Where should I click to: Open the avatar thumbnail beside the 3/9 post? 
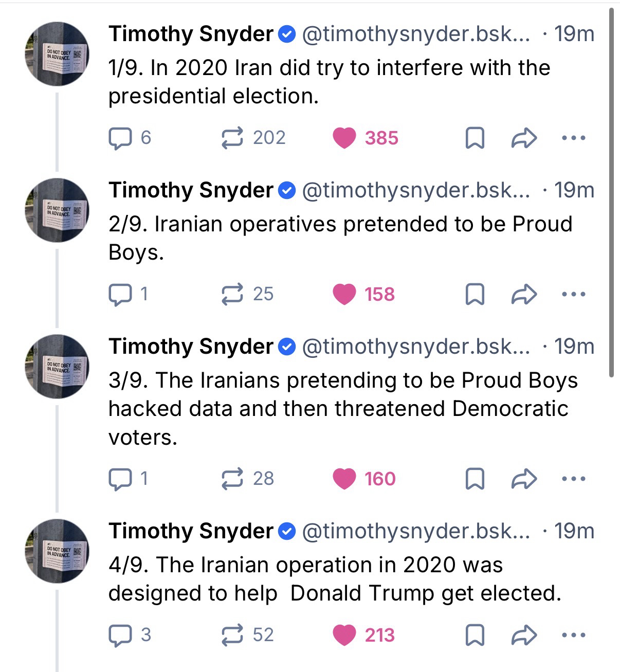[58, 367]
